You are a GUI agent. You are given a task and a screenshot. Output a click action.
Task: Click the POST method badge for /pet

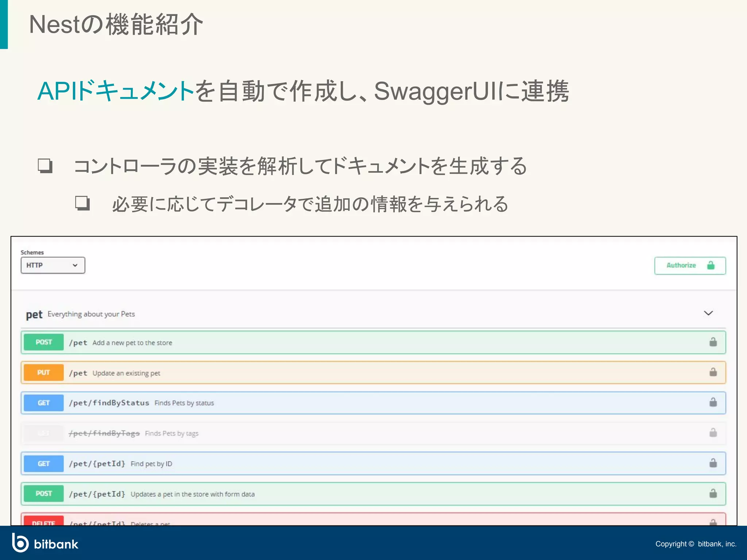[44, 342]
